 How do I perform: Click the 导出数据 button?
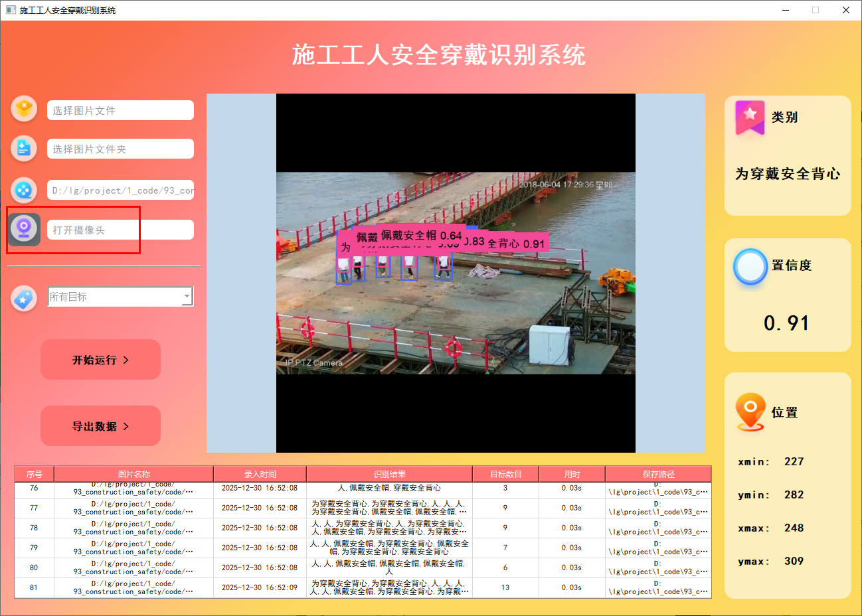coord(100,426)
